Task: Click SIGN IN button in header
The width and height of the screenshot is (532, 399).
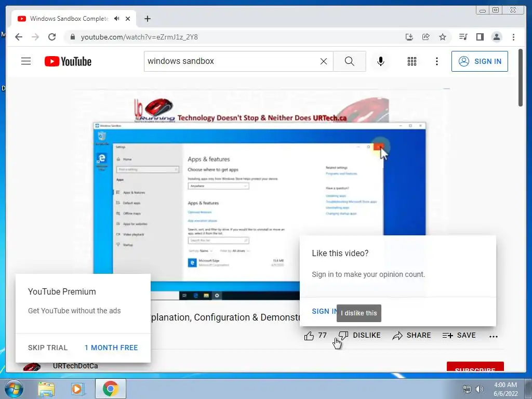Action: point(480,61)
